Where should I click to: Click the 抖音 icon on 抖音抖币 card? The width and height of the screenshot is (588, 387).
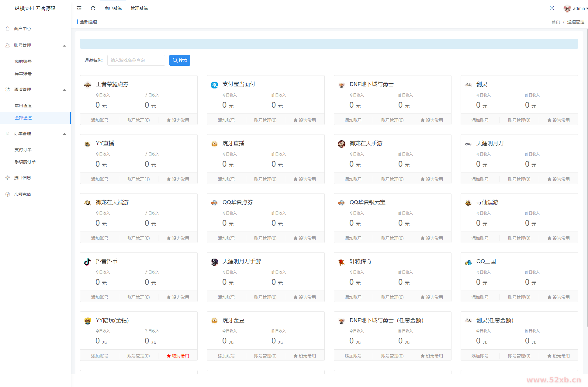87,262
